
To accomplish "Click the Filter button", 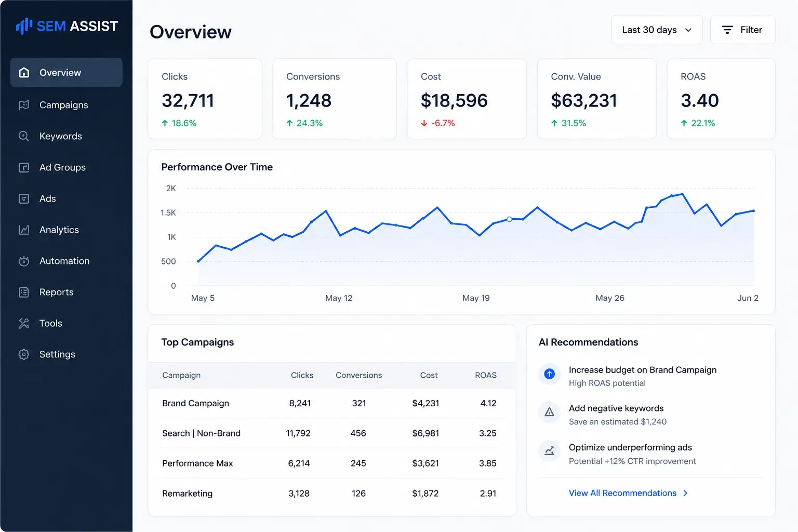I will 743,30.
